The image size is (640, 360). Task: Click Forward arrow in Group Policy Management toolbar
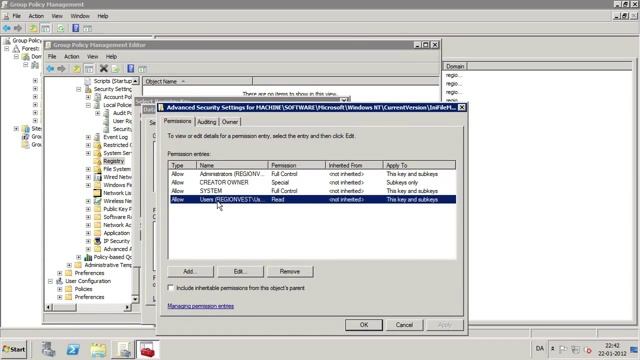tap(18, 28)
